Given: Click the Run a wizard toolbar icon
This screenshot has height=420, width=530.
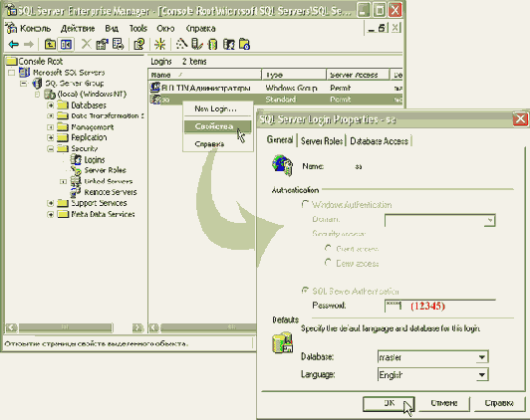Looking at the screenshot, I should tap(181, 44).
